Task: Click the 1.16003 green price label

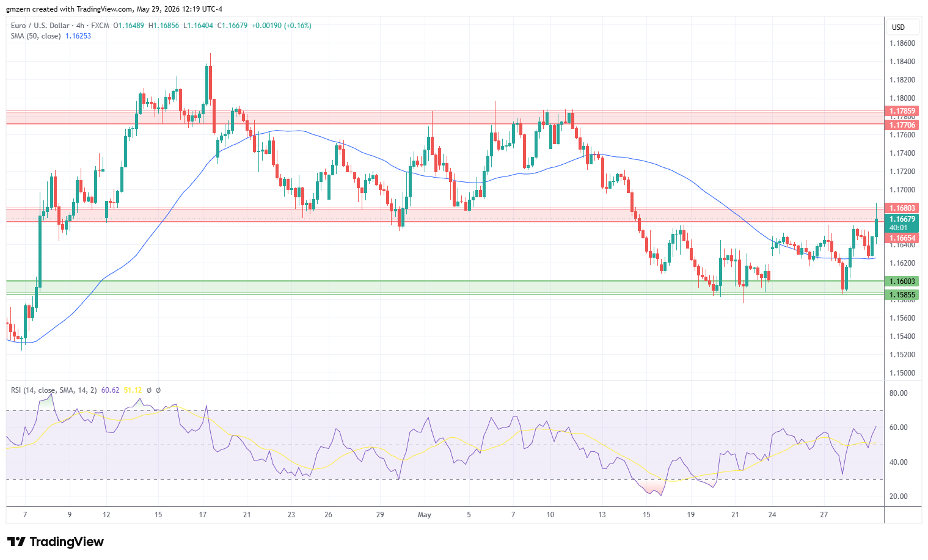Action: coord(902,282)
